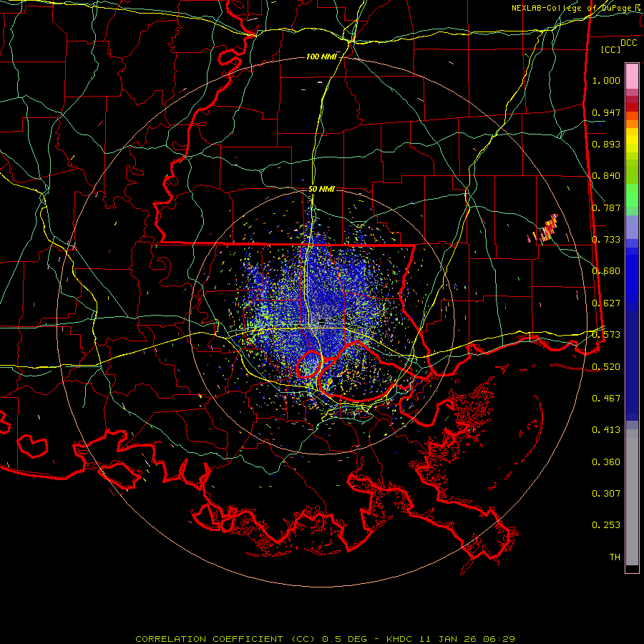Screen dimensions: 644x644
Task: Pick the dark red segment of the color bar
Action: tap(632, 107)
